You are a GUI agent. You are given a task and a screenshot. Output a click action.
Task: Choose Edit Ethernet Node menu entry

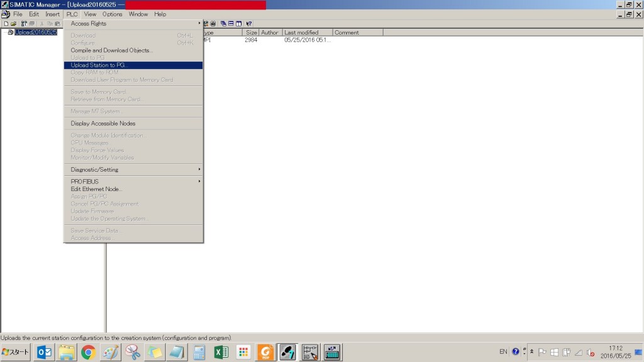pos(133,189)
